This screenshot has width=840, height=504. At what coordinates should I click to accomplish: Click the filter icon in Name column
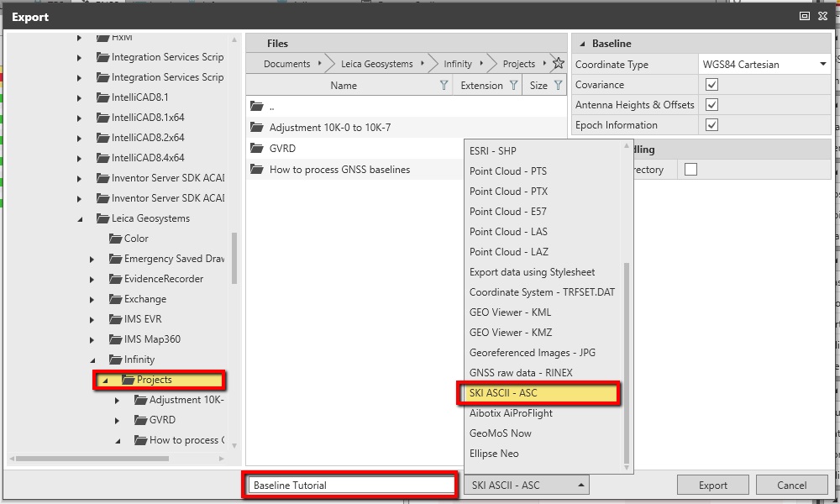[444, 86]
